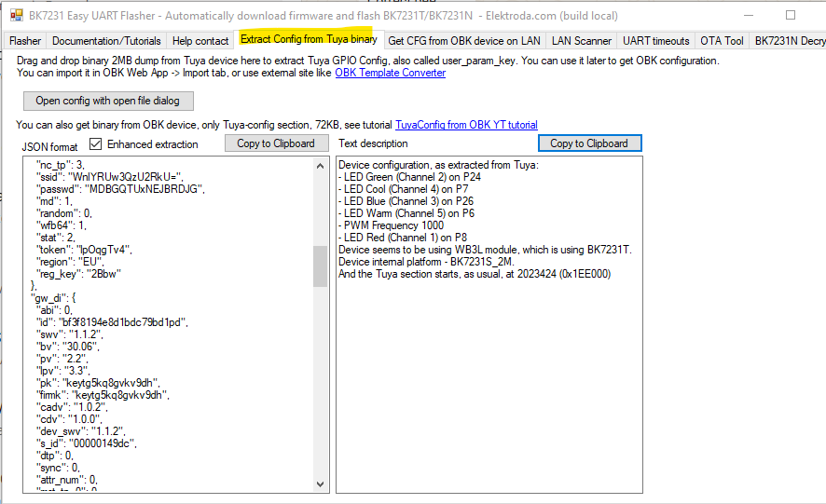The image size is (826, 504).
Task: Click the LED Green (Channel 2) on P24 line
Action: tap(409, 177)
